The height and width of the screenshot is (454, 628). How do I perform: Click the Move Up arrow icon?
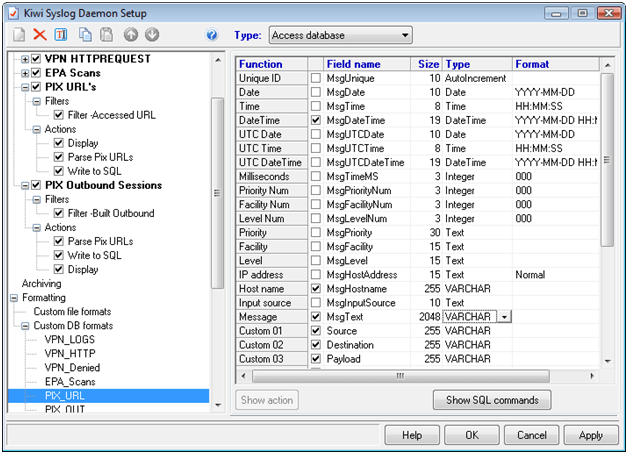130,35
